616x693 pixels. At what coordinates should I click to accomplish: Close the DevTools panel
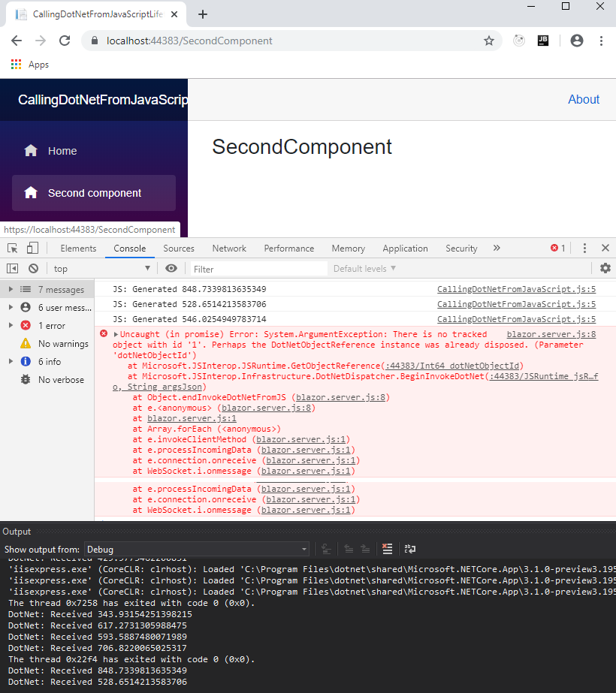pyautogui.click(x=605, y=248)
